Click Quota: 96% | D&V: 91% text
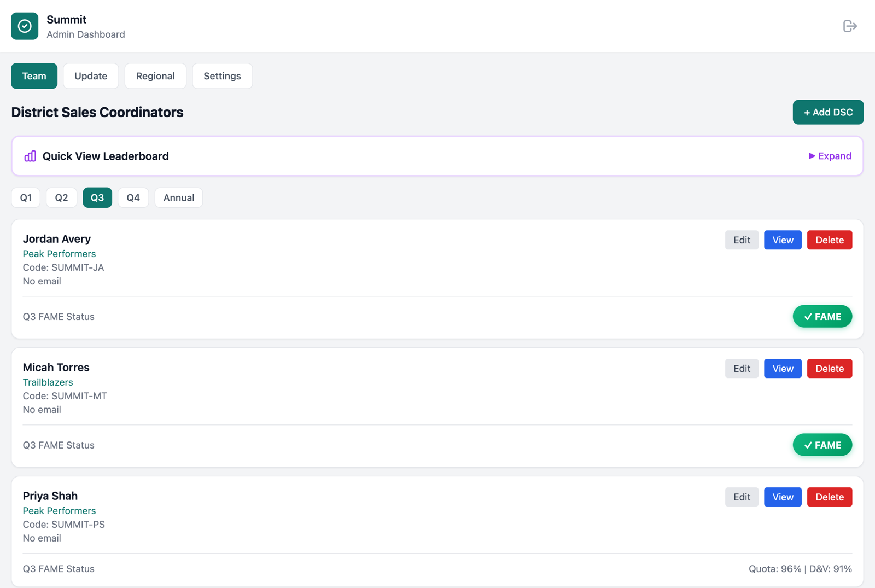 tap(800, 569)
